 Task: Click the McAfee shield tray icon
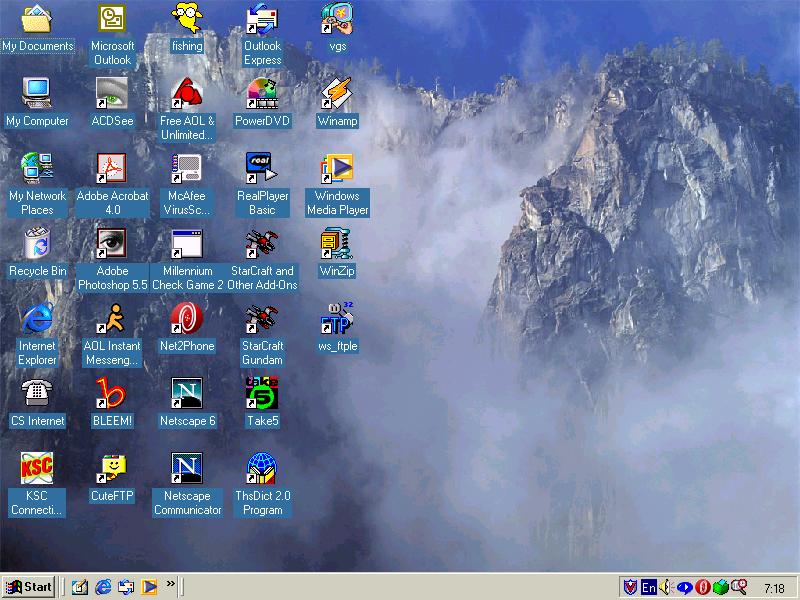[x=631, y=588]
